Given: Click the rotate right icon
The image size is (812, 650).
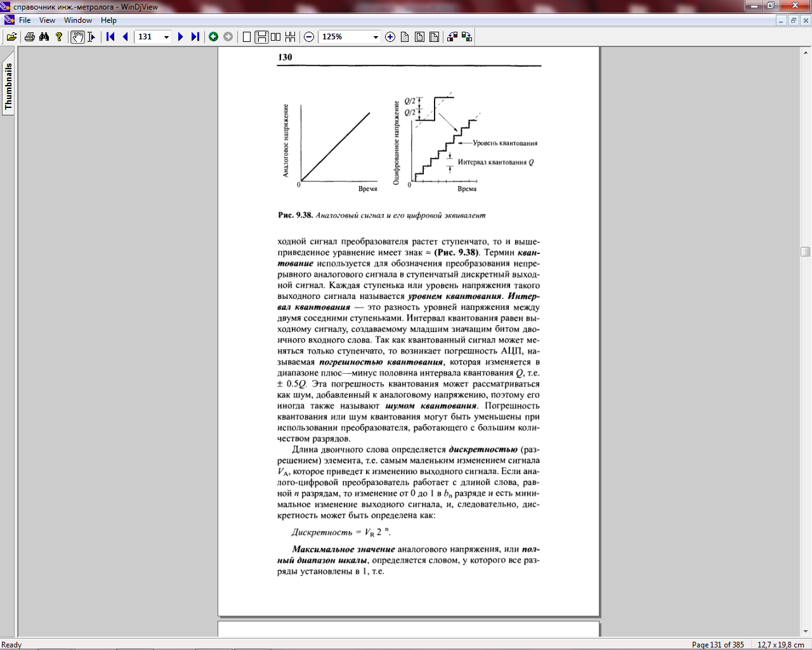Looking at the screenshot, I should coord(467,37).
